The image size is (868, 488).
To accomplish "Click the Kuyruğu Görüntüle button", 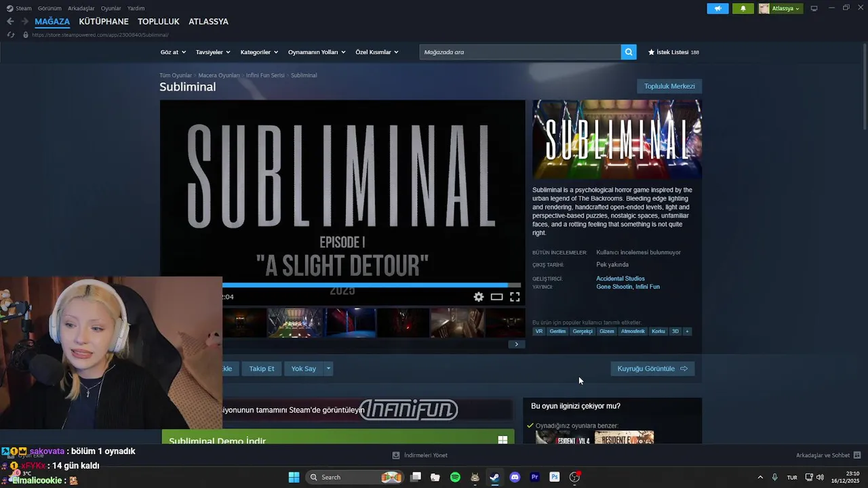I will [x=652, y=369].
